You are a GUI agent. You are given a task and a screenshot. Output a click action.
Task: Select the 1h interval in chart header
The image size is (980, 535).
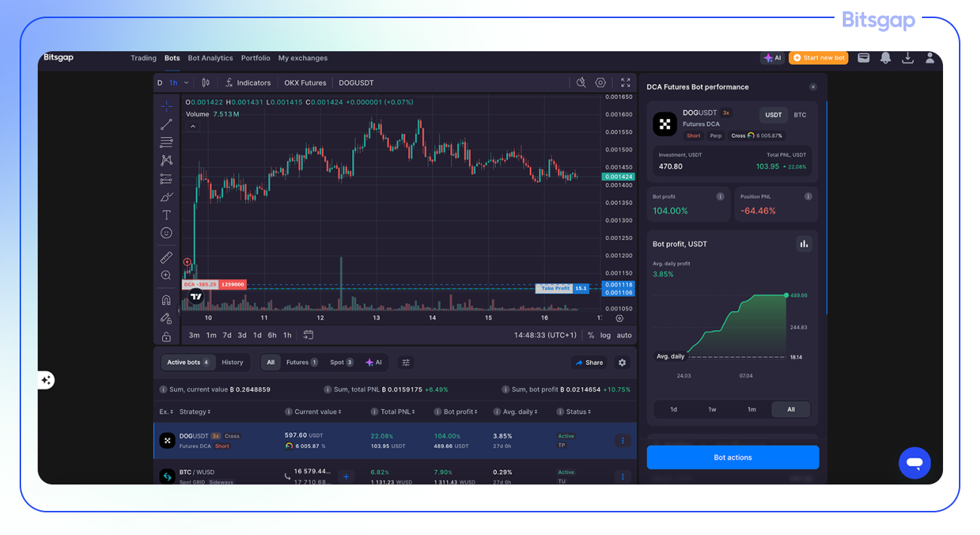tap(173, 83)
